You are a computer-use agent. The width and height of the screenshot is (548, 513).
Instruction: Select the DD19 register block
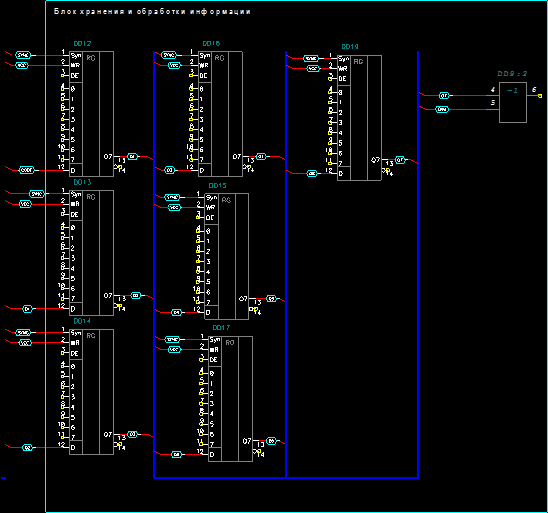point(359,118)
